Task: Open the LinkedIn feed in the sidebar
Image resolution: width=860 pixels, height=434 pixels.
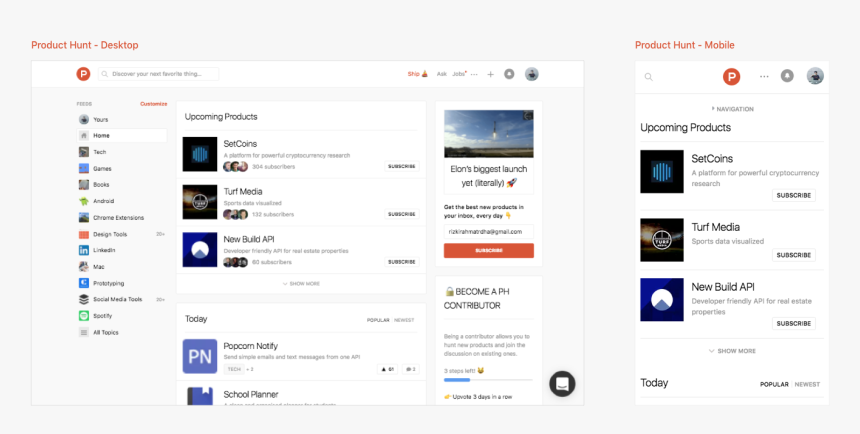Action: (103, 250)
